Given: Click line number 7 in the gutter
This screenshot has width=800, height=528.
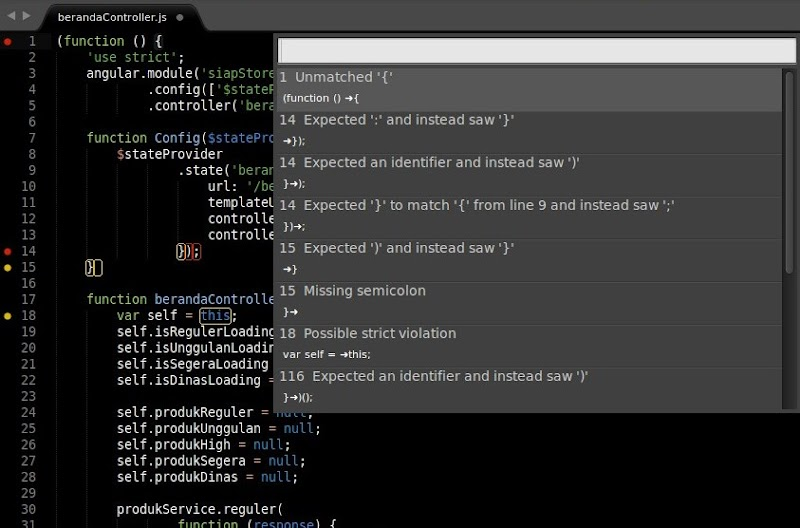Looking at the screenshot, I should (x=32, y=138).
